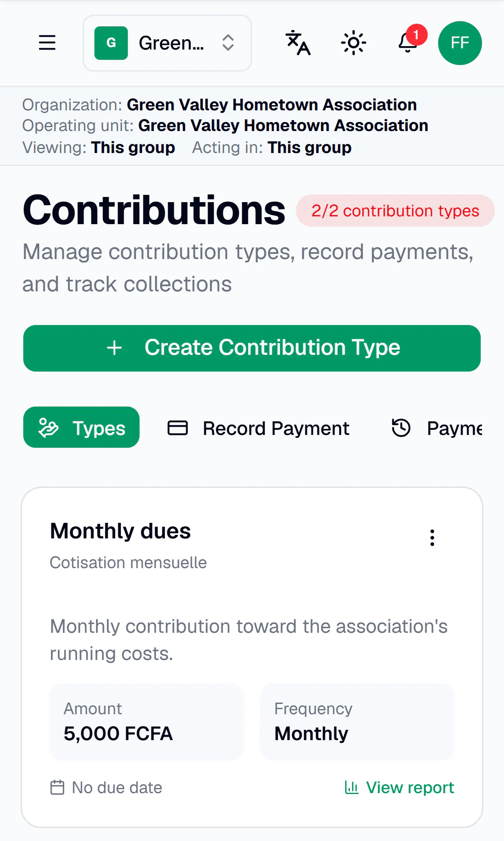Click the history clock icon
The width and height of the screenshot is (504, 841).
point(401,428)
